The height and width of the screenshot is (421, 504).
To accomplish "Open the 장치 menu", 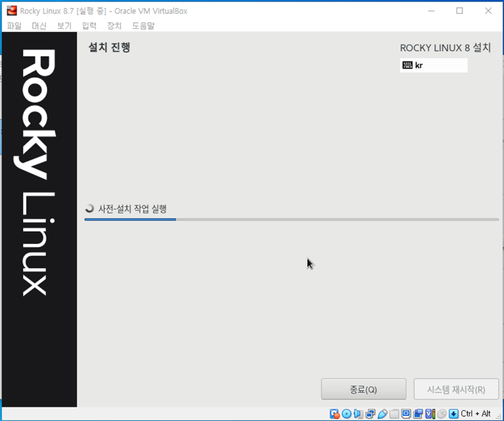I will pos(114,26).
